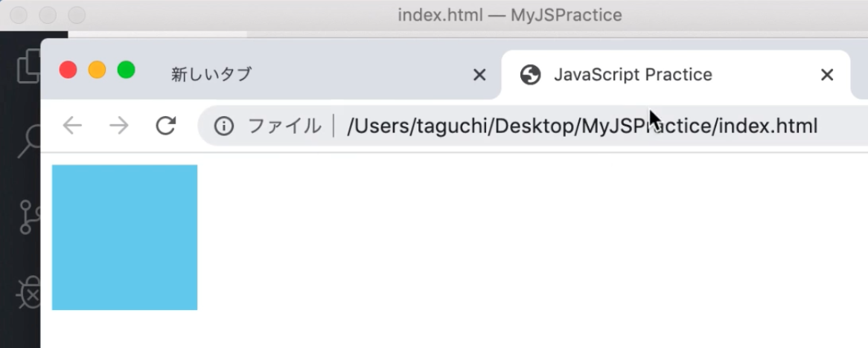This screenshot has height=348, width=868.
Task: Click the light blue square on the page
Action: (124, 237)
